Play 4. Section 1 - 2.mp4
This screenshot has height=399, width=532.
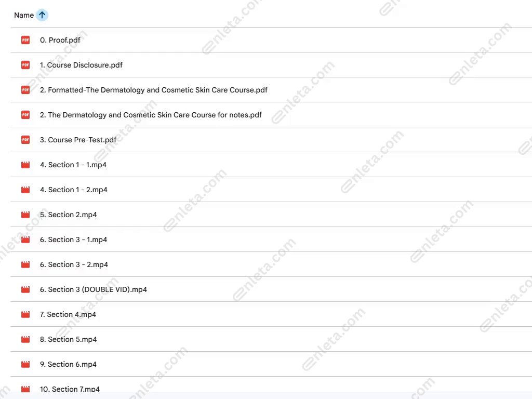[x=74, y=190]
